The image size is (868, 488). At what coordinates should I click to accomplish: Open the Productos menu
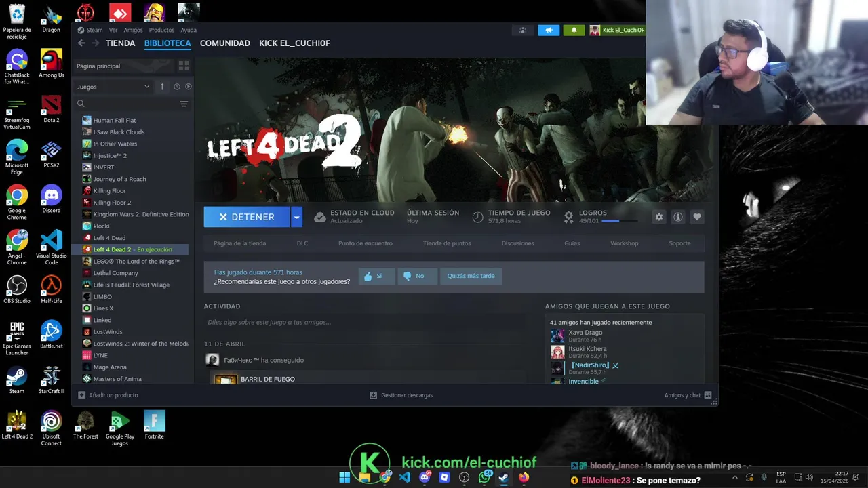[x=161, y=30]
